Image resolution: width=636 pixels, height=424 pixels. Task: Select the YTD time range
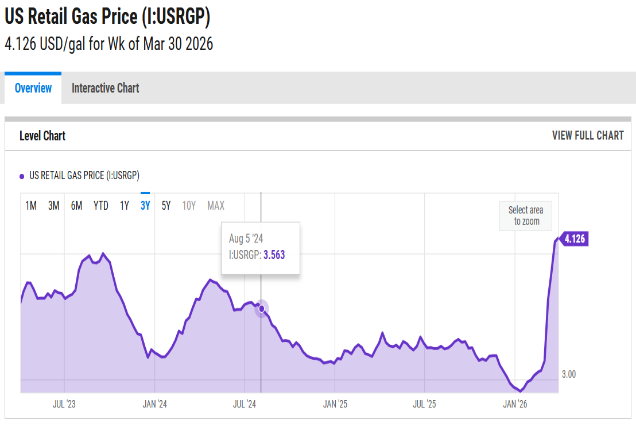pyautogui.click(x=101, y=206)
